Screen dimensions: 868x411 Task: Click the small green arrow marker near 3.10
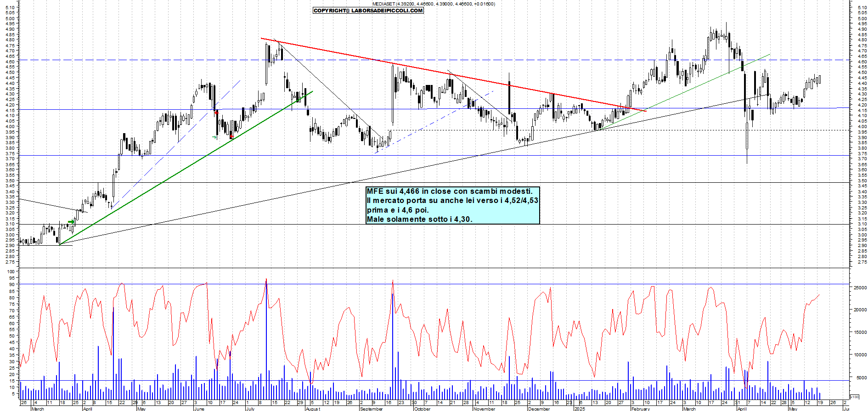point(71,222)
